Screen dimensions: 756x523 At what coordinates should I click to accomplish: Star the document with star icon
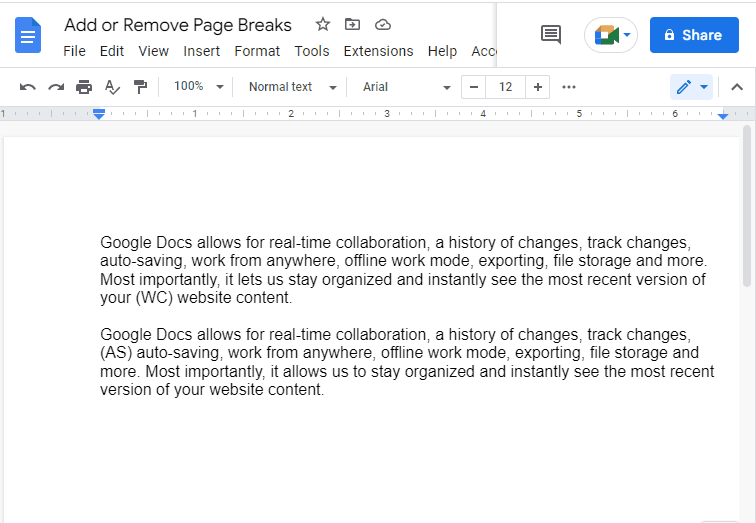point(323,24)
